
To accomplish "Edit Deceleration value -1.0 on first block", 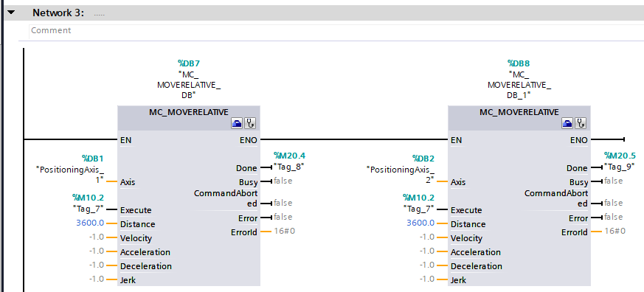I will (97, 265).
